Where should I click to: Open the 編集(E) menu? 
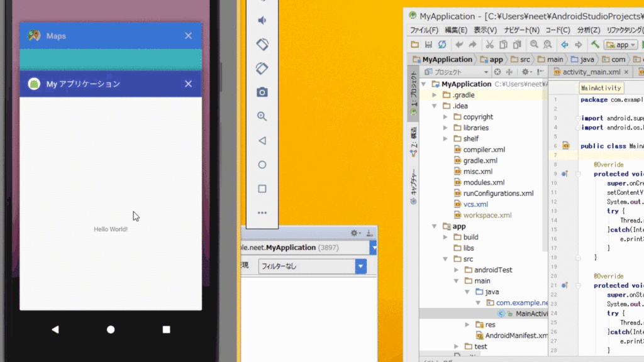coord(456,30)
